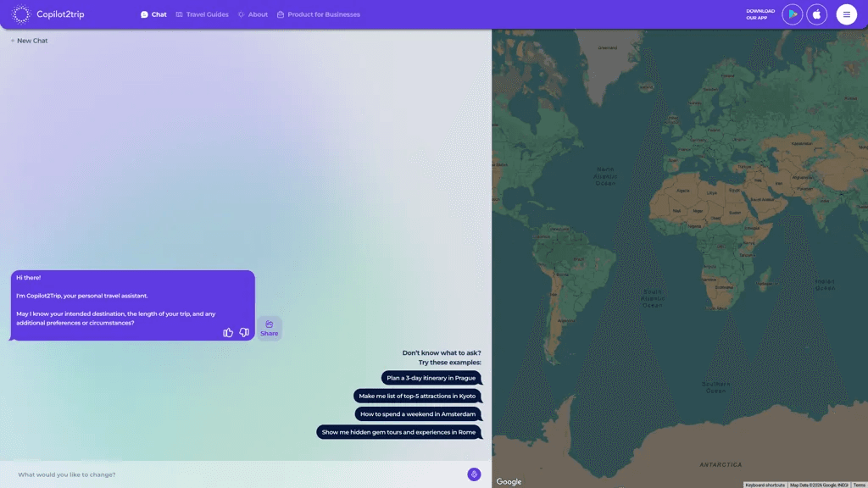Dislike the greeting message with thumbs down

pyautogui.click(x=244, y=332)
